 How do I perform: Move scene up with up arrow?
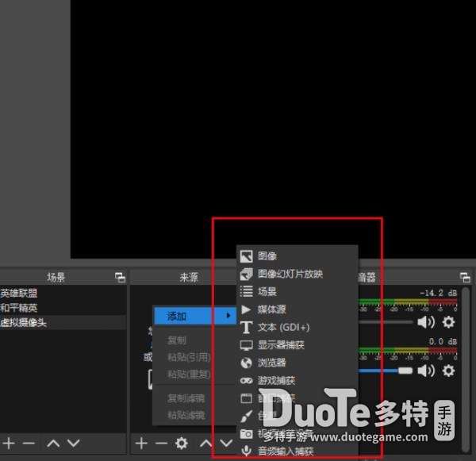[53, 444]
